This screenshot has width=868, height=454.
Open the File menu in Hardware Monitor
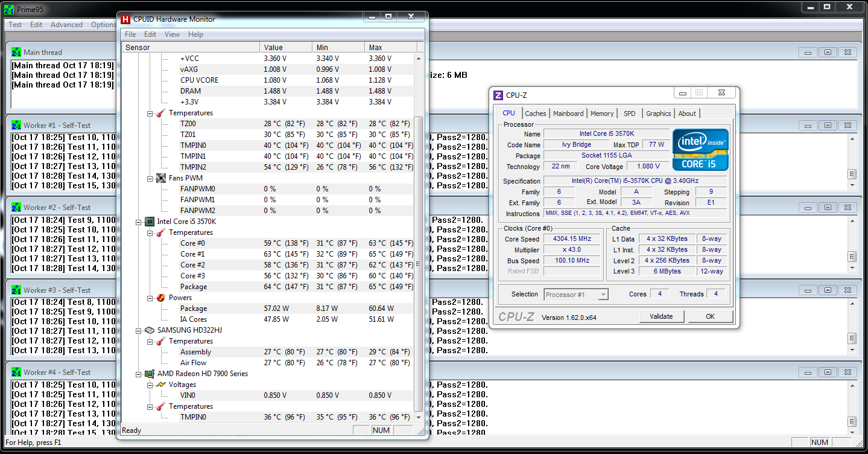130,34
